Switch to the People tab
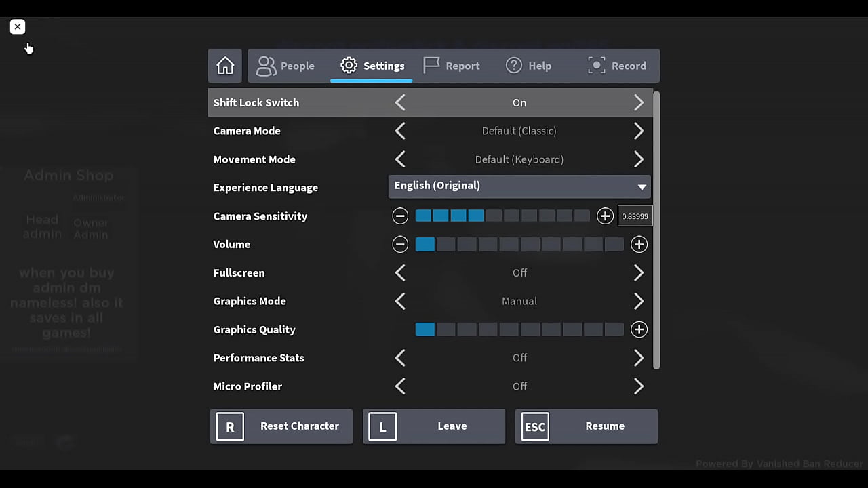 [x=285, y=66]
